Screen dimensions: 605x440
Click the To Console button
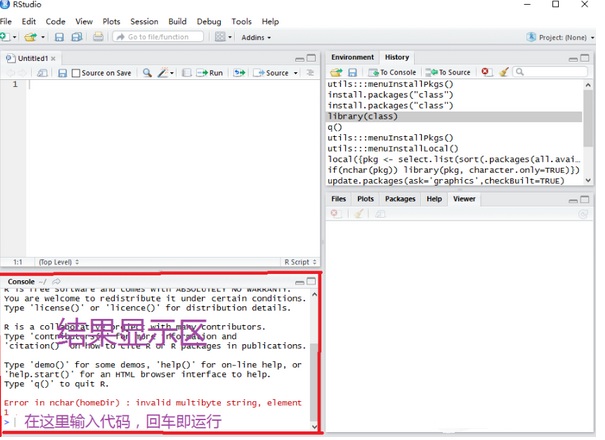392,72
